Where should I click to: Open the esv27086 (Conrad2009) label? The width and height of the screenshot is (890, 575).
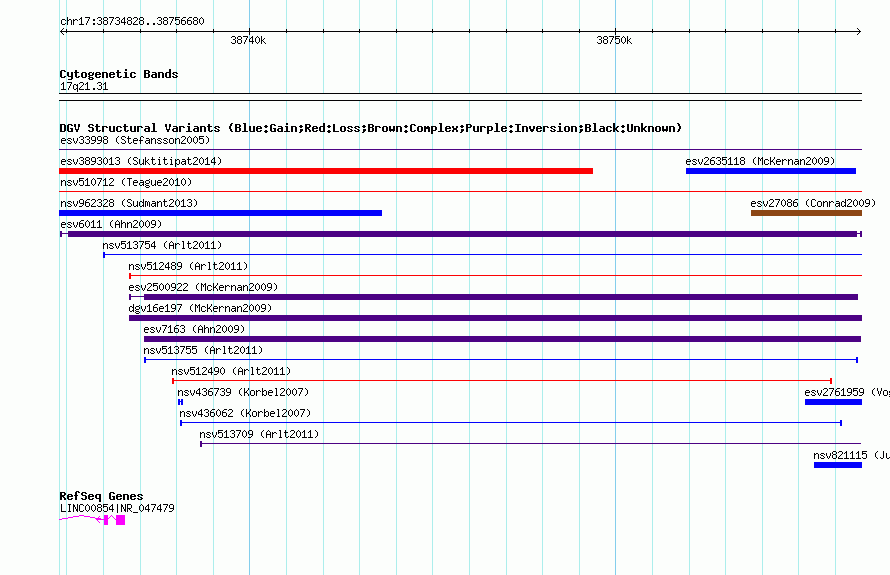point(813,203)
